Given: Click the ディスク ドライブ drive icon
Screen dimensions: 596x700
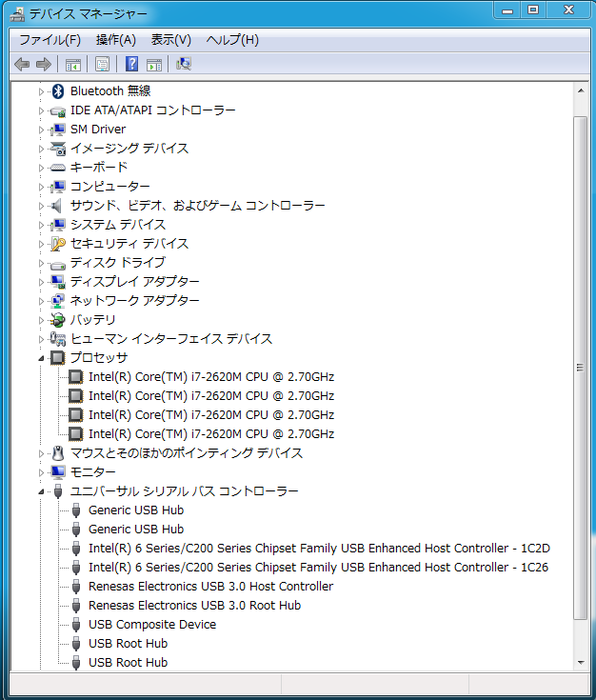Looking at the screenshot, I should (58, 265).
